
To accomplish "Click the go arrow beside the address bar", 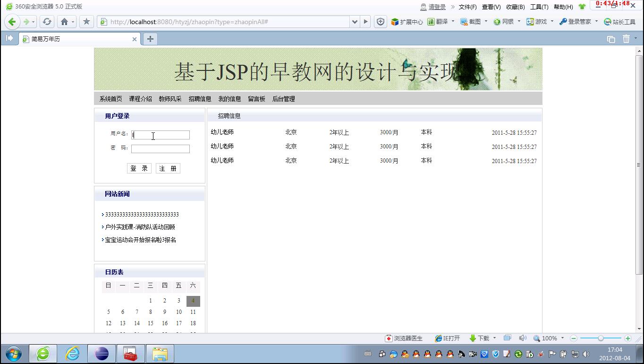I will click(365, 22).
